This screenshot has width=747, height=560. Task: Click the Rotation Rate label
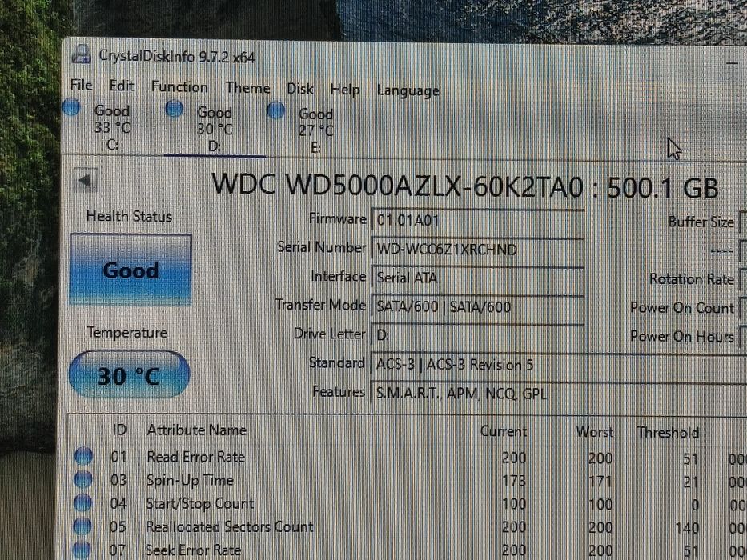pyautogui.click(x=692, y=279)
